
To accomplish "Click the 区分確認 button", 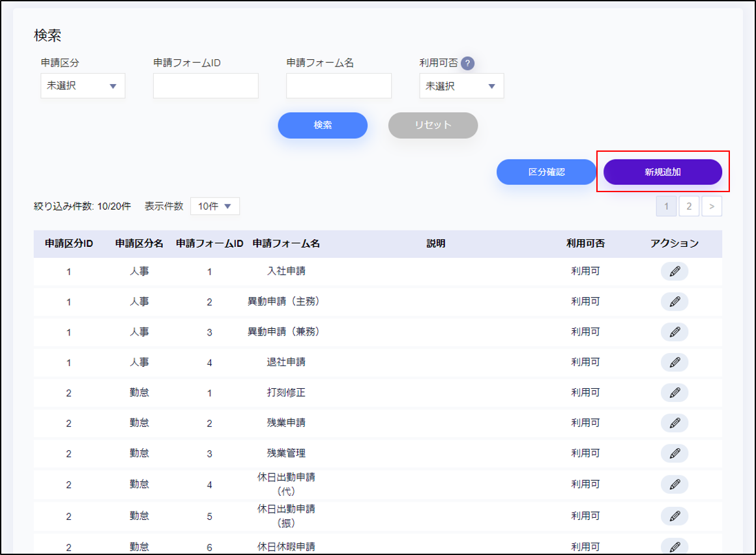I will tap(546, 172).
